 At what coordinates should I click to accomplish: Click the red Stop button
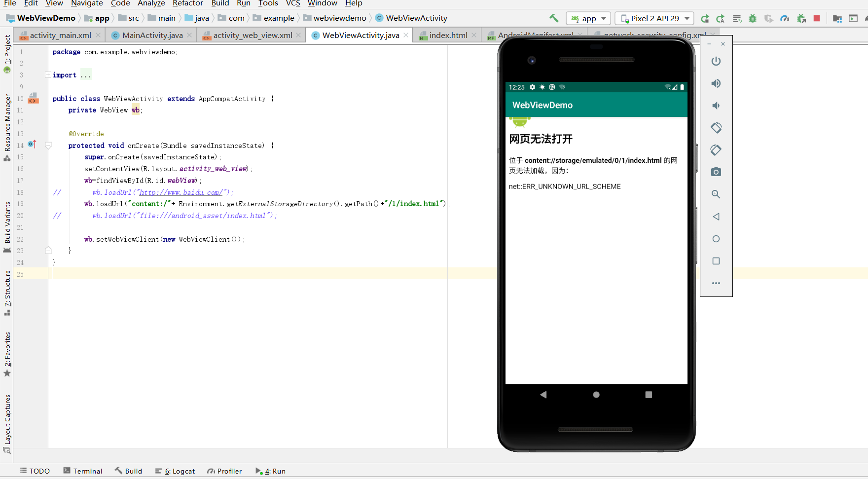817,18
